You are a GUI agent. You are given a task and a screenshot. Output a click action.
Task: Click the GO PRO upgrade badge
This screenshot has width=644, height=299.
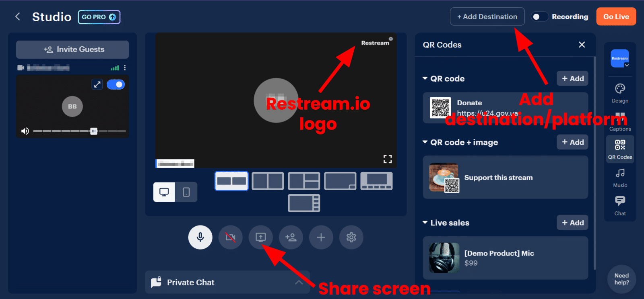tap(99, 17)
